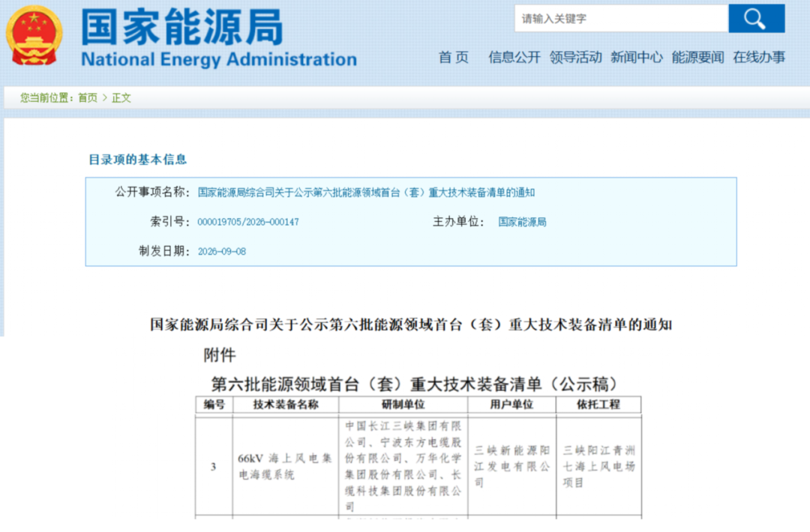Click the blue search magnifier button
Image resolution: width=810 pixels, height=532 pixels.
click(x=756, y=19)
